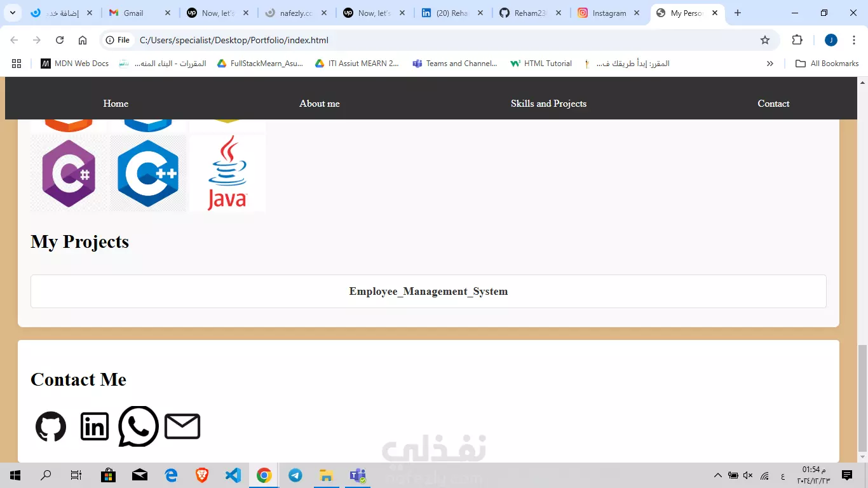View site information File icon
Viewport: 868px width, 488px height.
tap(118, 40)
